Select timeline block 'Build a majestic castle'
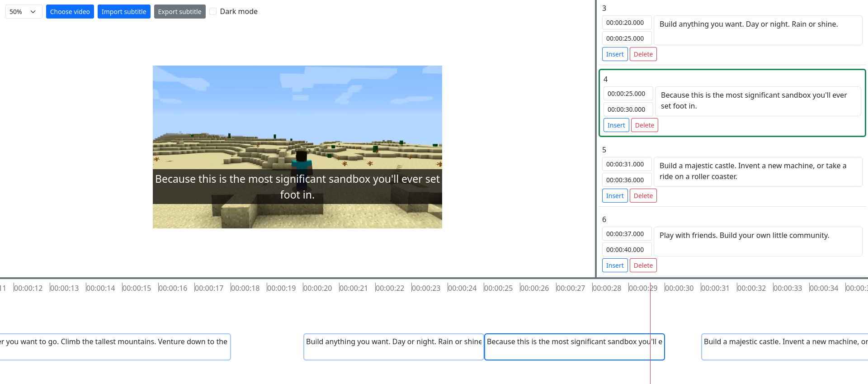The image size is (868, 384). (785, 347)
